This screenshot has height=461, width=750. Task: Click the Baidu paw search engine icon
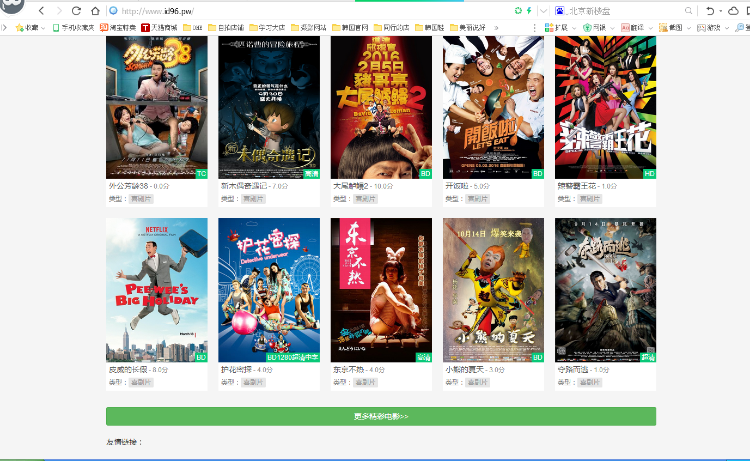(x=559, y=11)
